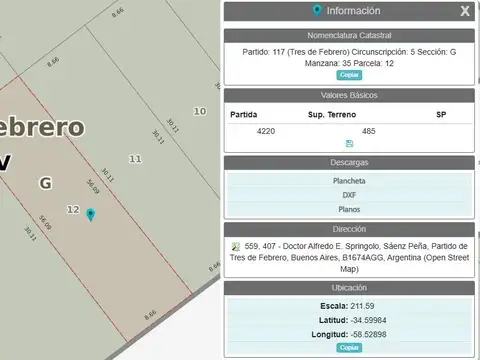Download the Plancheta file
This screenshot has height=360, width=480.
pos(349,181)
